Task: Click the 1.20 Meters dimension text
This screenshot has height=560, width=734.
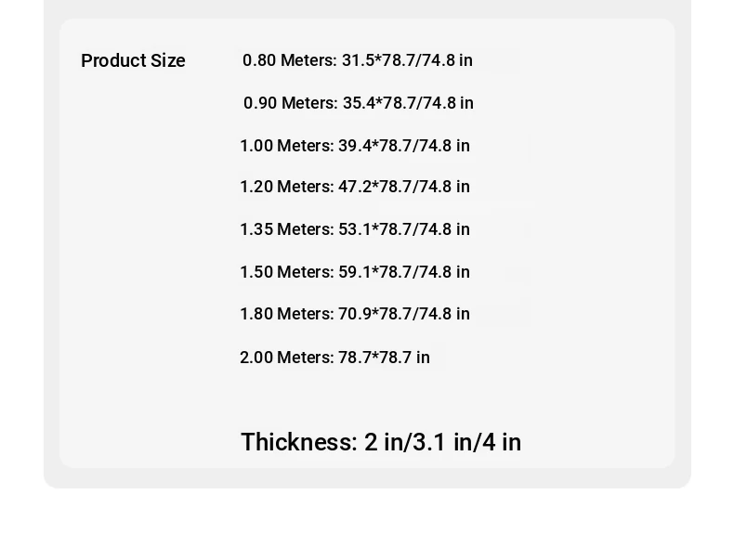Action: tap(354, 186)
